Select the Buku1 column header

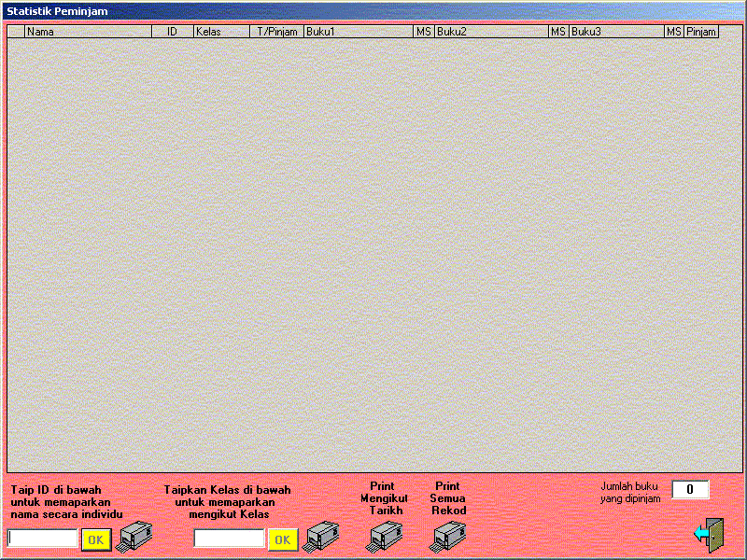(359, 32)
